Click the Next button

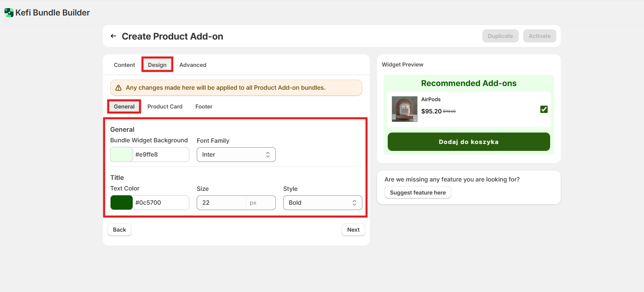pyautogui.click(x=353, y=230)
